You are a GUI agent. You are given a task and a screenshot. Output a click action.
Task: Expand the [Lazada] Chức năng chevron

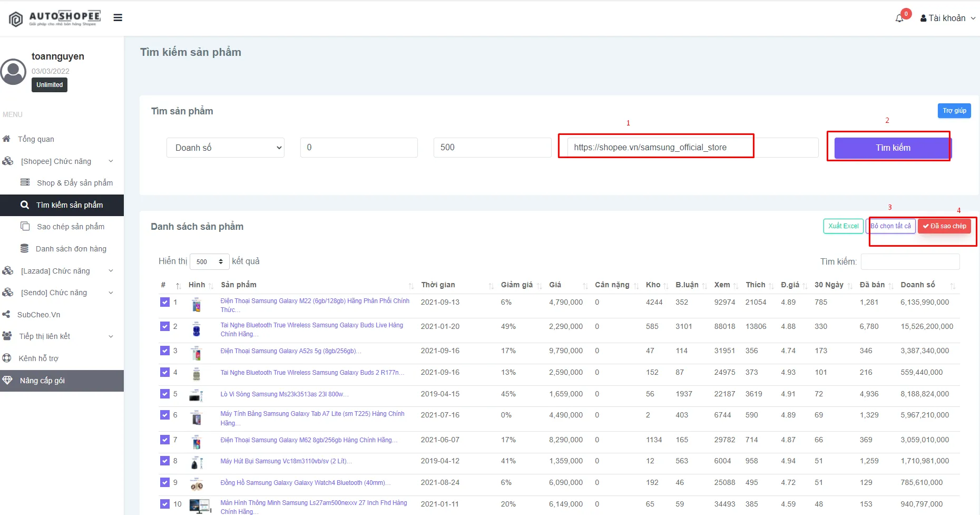[111, 271]
